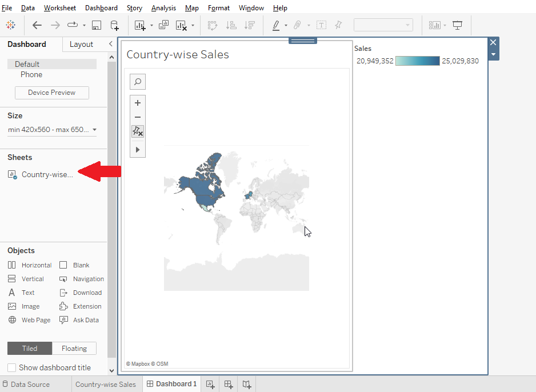The height and width of the screenshot is (392, 536).
Task: Open the Clear sheet dropdown arrow
Action: [x=193, y=25]
